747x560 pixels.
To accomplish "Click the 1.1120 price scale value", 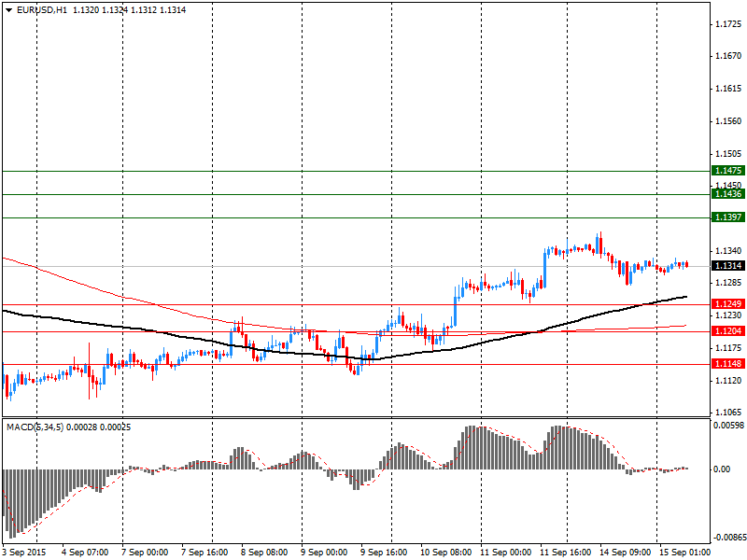I will (729, 381).
